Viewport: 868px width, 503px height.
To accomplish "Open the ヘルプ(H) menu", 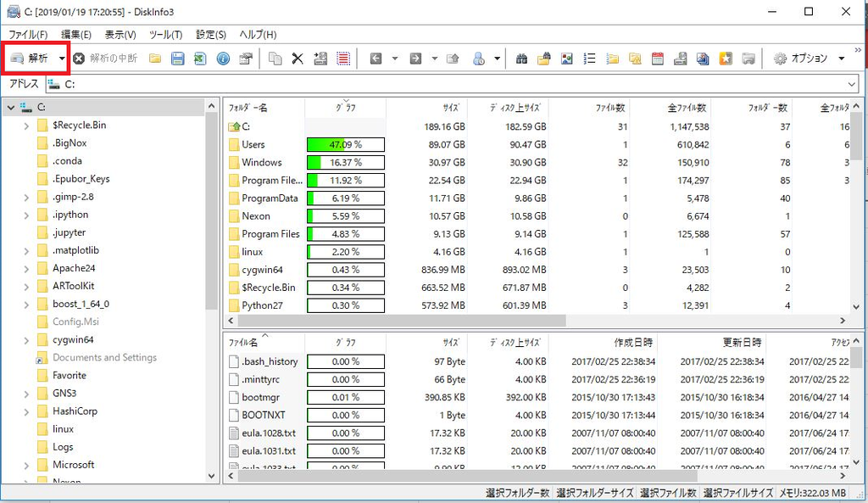I will 258,34.
